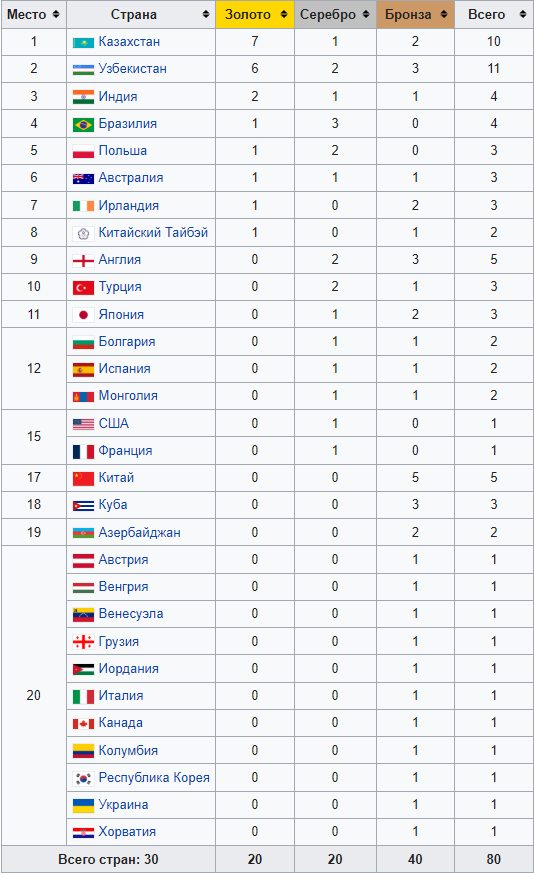The image size is (534, 873).
Task: Click the Brazil flag icon
Action: (x=83, y=124)
